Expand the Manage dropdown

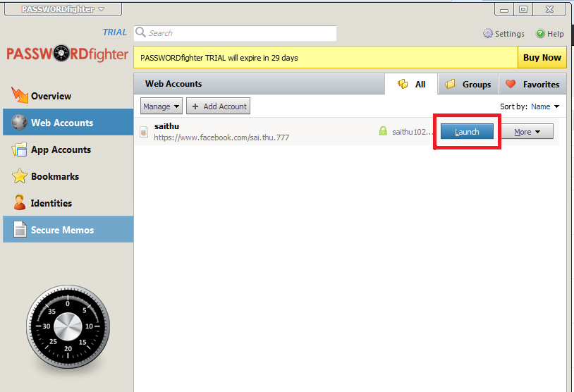(161, 106)
